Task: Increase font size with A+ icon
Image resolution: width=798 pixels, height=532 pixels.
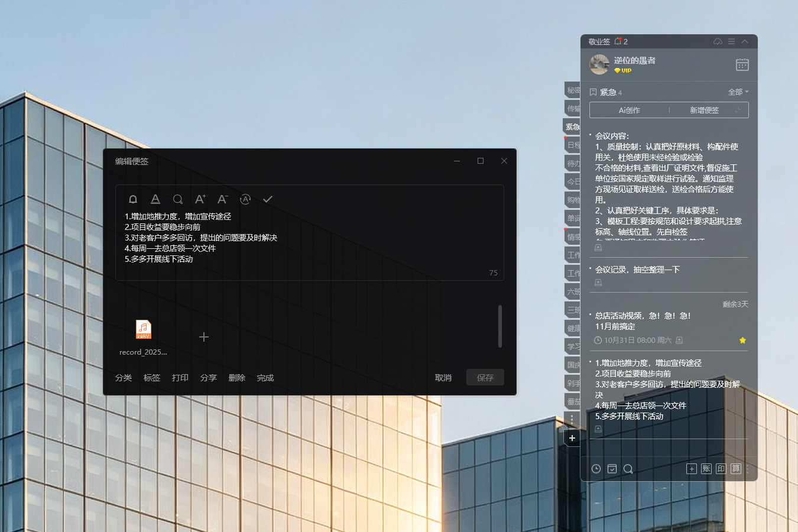Action: [x=200, y=199]
